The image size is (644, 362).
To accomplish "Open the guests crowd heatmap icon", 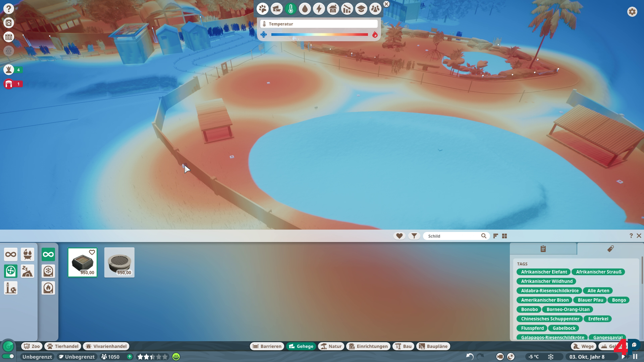I will tap(375, 9).
